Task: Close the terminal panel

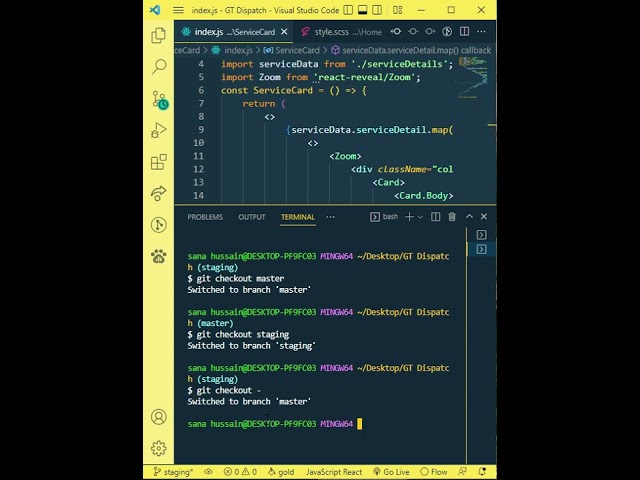Action: pyautogui.click(x=484, y=216)
